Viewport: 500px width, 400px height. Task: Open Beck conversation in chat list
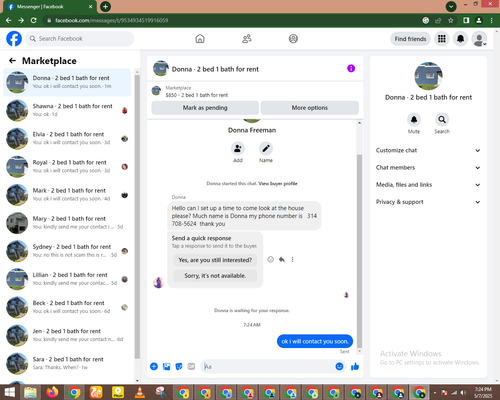click(67, 307)
